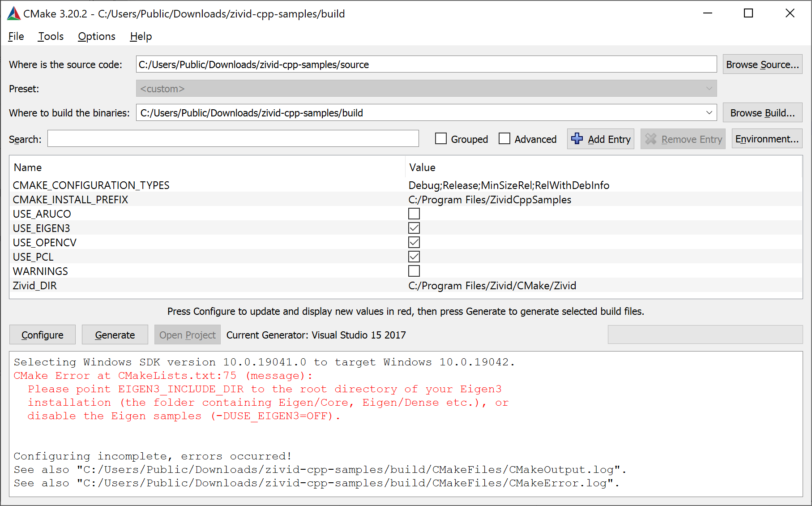Click the Remove Entry button label
The width and height of the screenshot is (812, 506).
692,139
